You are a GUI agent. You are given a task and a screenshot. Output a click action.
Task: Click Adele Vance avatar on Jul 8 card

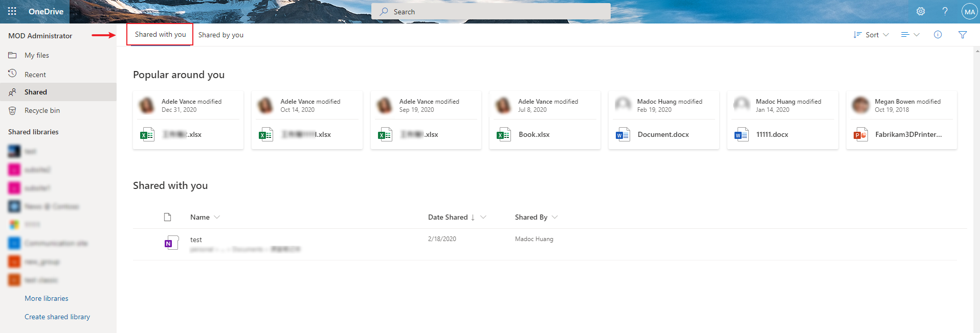[x=504, y=105]
